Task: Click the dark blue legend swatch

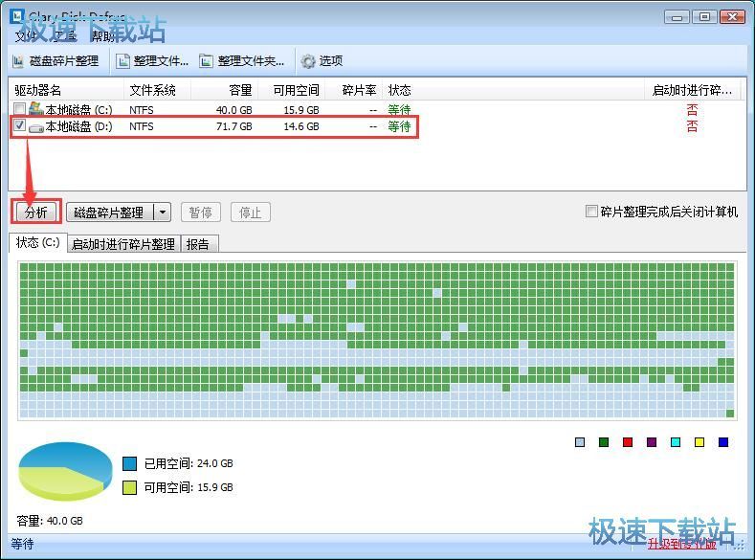Action: (x=723, y=442)
